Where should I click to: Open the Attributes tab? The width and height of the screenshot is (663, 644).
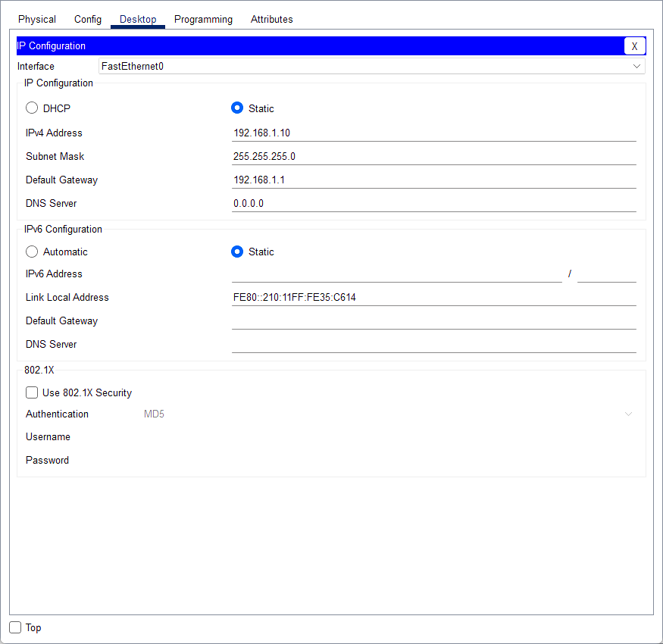click(x=271, y=19)
